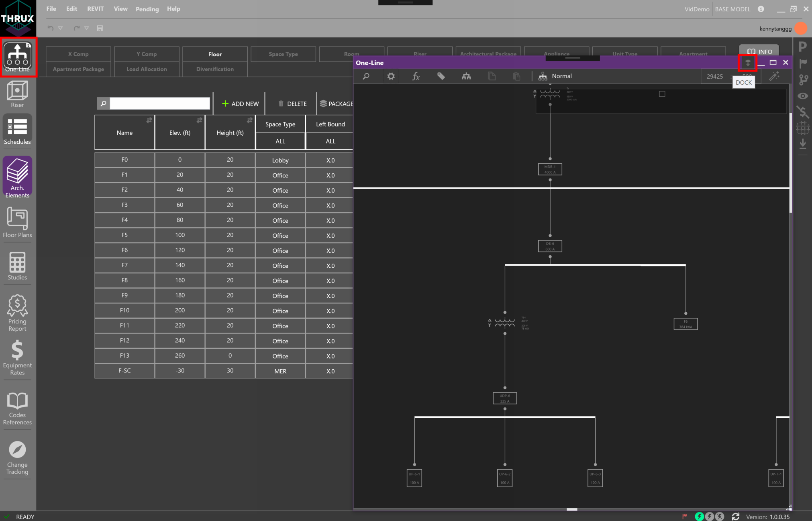Open the Schedules panel
This screenshot has height=521, width=812.
pos(17,130)
